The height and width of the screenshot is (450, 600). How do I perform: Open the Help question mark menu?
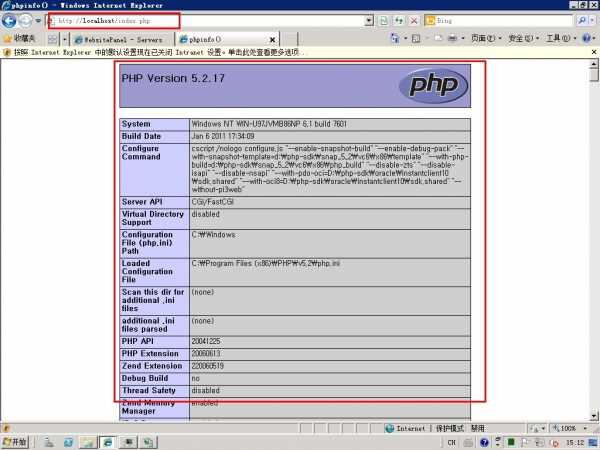coord(588,38)
